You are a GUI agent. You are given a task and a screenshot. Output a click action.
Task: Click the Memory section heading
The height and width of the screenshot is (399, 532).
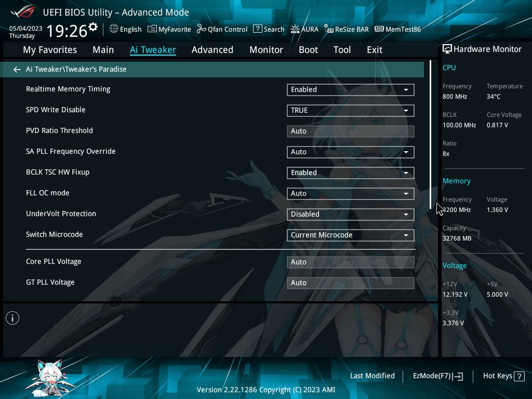456,181
